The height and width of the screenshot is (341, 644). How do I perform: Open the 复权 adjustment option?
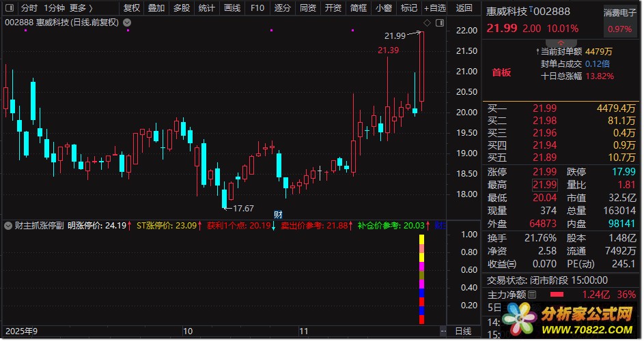(132, 8)
